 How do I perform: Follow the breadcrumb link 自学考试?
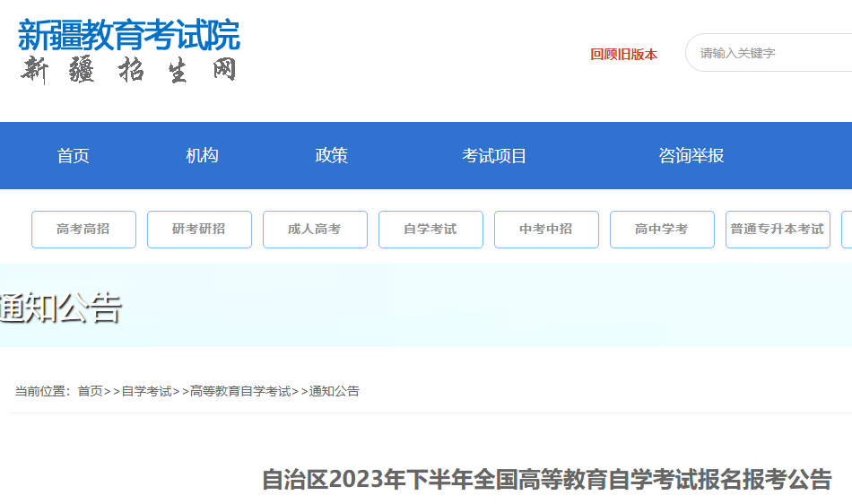(x=146, y=391)
